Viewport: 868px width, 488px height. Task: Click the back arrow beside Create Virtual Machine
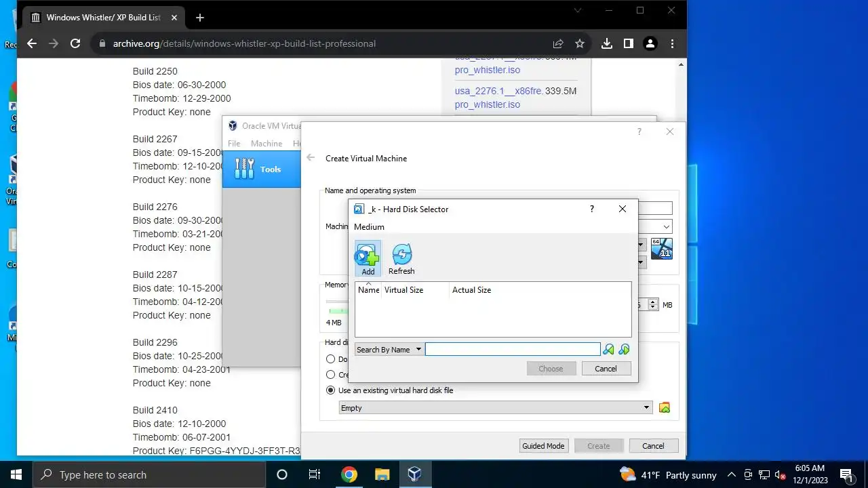[x=311, y=158]
